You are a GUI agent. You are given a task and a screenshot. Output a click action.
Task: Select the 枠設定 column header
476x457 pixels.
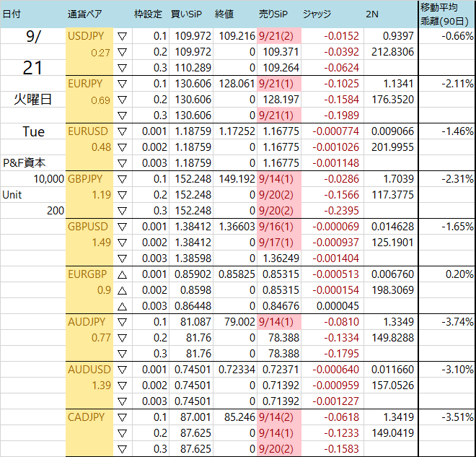(148, 14)
